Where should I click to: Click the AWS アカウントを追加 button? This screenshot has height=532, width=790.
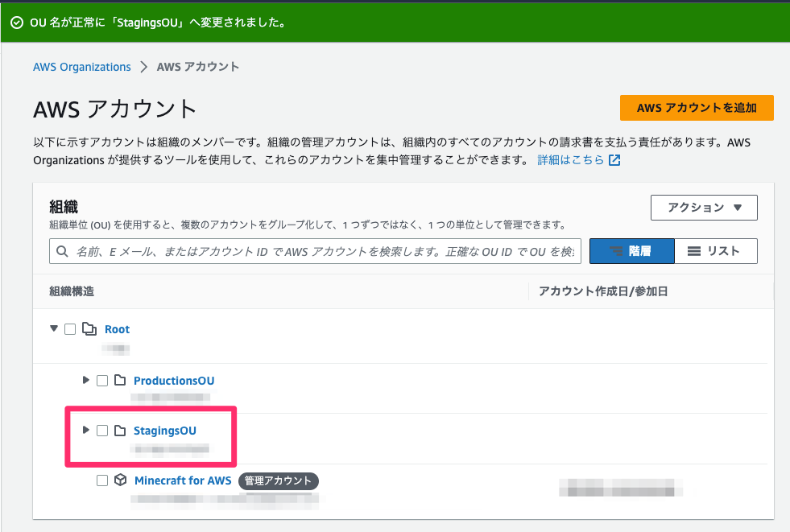[x=697, y=108]
